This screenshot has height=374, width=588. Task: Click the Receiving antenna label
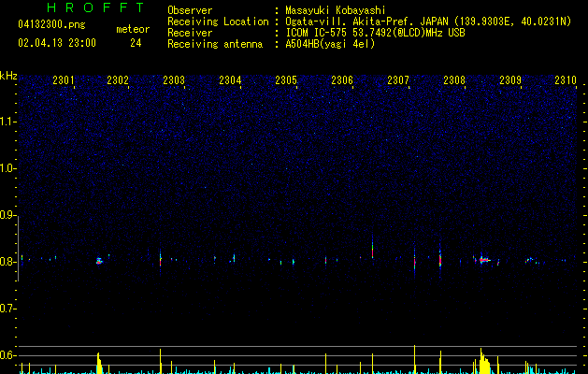pos(215,44)
